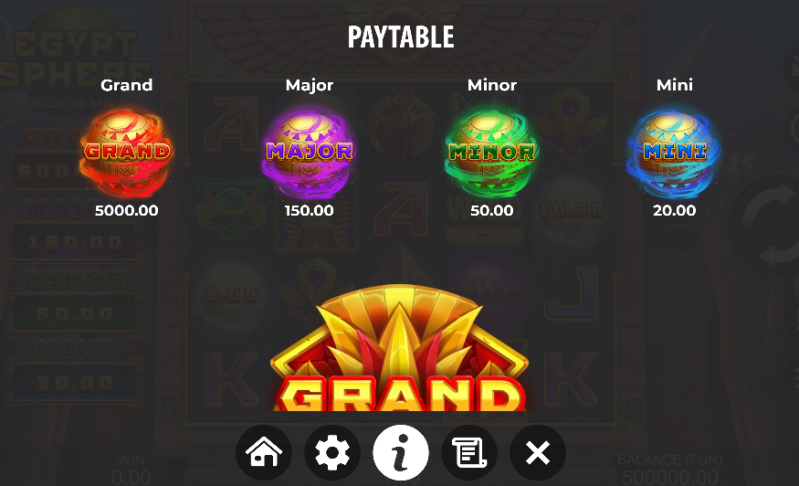
Task: Click the purple Major sphere symbol
Action: pyautogui.click(x=309, y=152)
